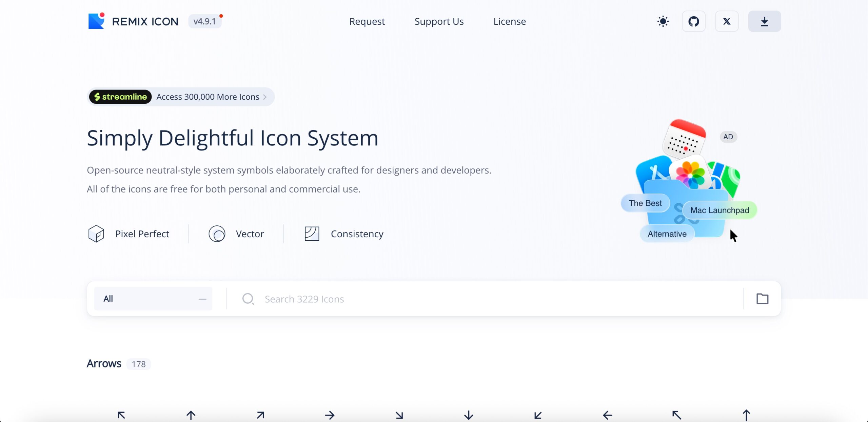Click the Photos flower icon in the ad
This screenshot has height=422, width=868.
click(x=690, y=174)
